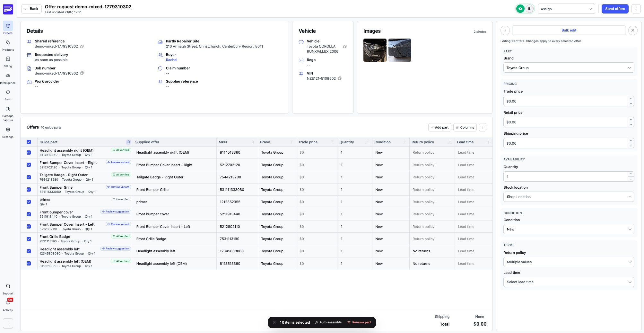The image size is (644, 333).
Task: Open the Stock location dropdown
Action: point(569,197)
